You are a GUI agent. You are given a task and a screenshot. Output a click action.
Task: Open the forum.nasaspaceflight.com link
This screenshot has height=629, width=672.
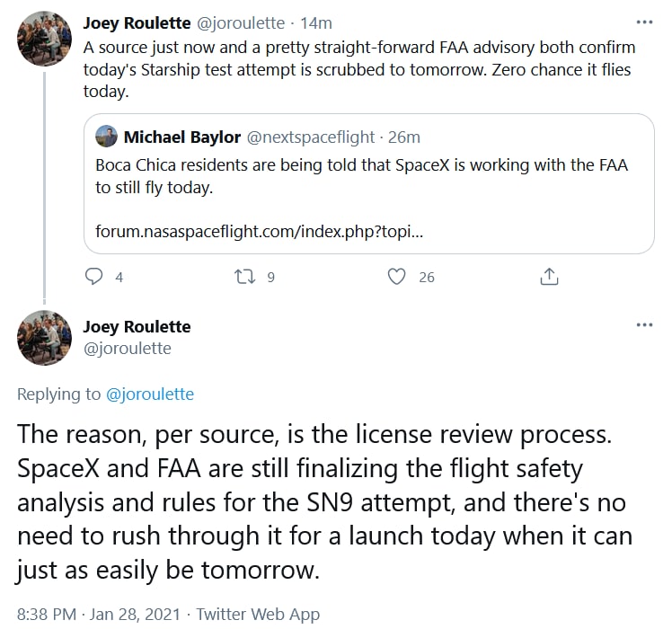click(259, 232)
